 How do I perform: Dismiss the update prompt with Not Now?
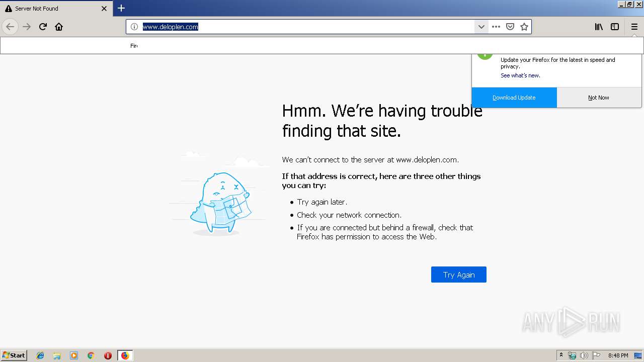(599, 98)
